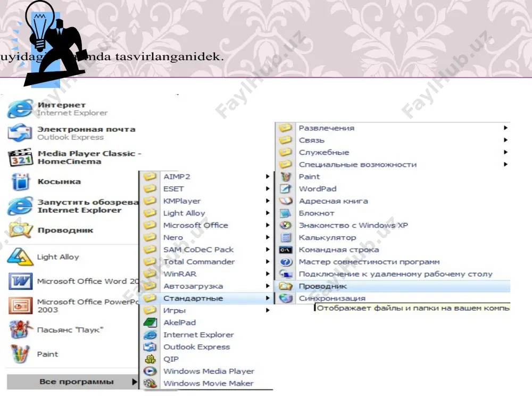The image size is (532, 399).
Task: Click the Все программы button
Action: point(73,381)
